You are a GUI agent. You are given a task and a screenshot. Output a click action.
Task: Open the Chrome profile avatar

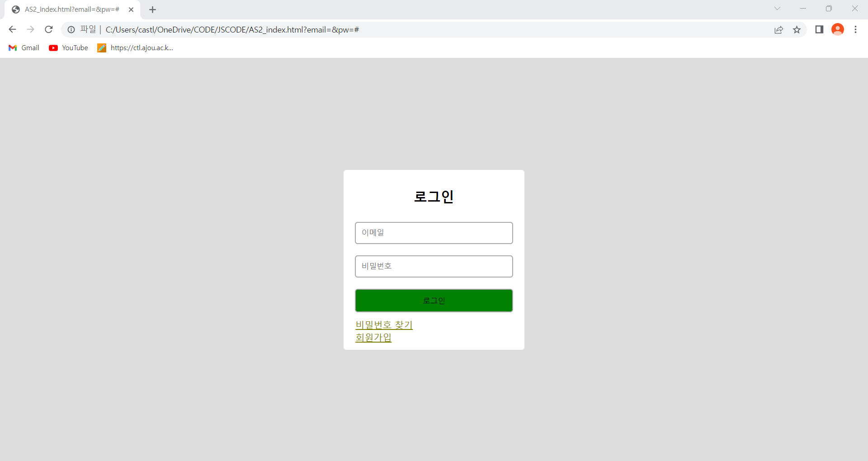click(838, 29)
